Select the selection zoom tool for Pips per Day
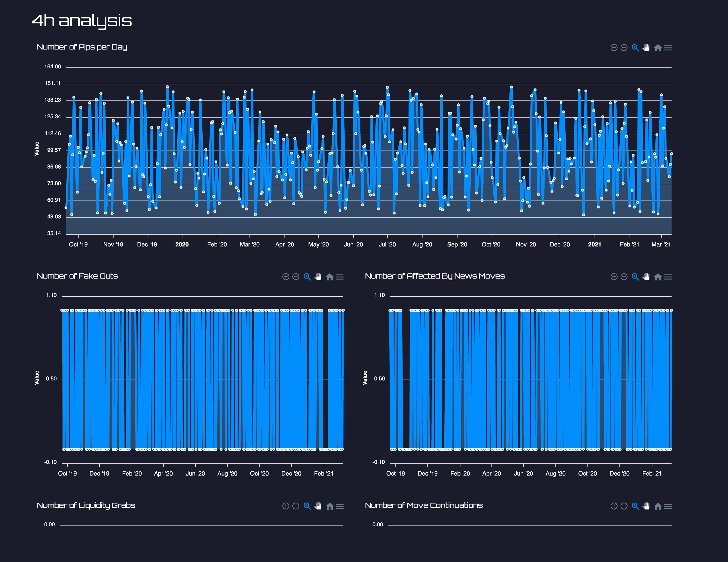Viewport: 728px width, 562px height. (635, 48)
